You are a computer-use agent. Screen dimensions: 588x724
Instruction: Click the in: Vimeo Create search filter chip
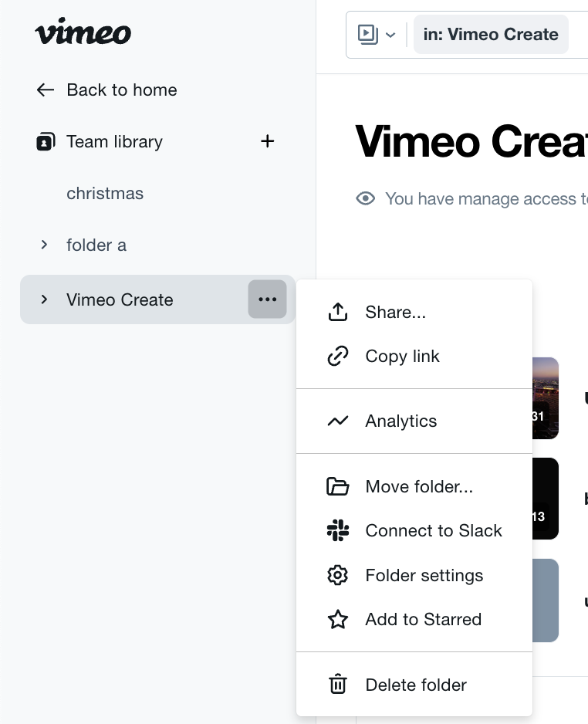[x=491, y=34]
